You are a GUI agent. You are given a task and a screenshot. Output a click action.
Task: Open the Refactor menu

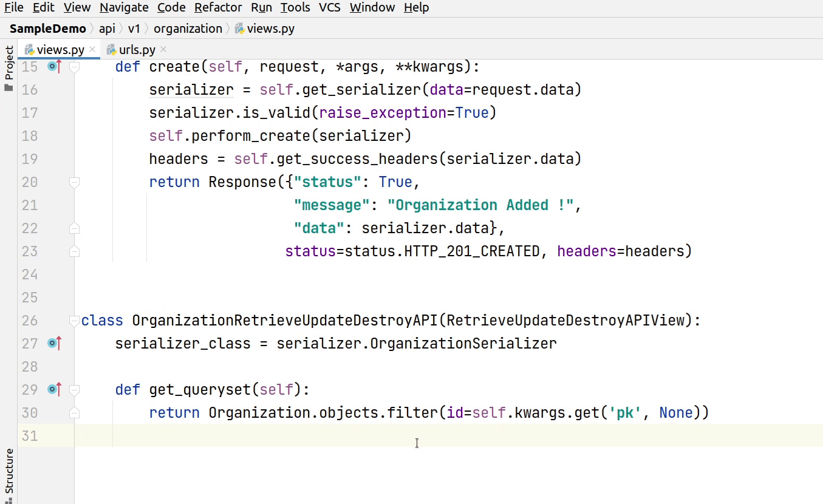pos(218,7)
